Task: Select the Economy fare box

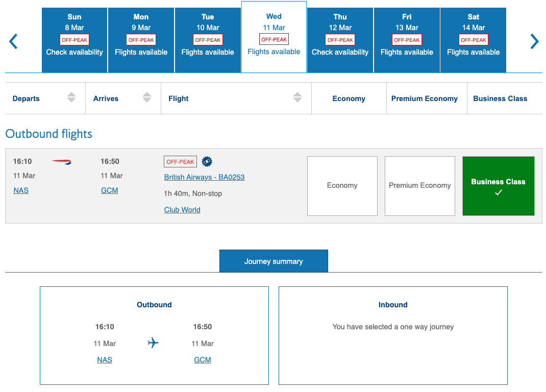Action: click(x=342, y=186)
